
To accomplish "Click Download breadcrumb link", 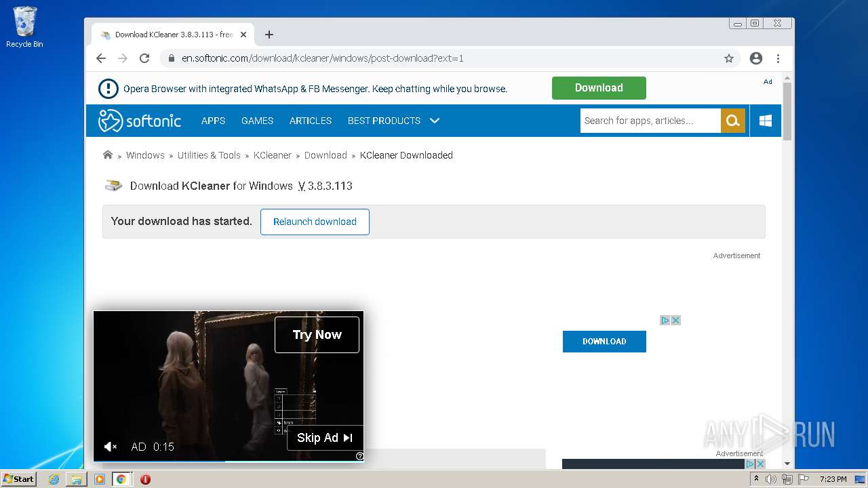I will 325,155.
